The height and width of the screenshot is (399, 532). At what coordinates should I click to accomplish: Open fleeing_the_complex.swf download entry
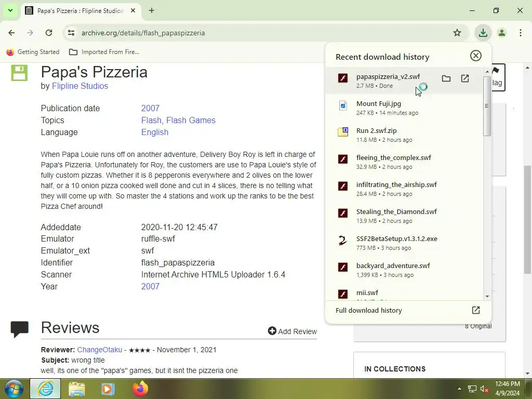[x=404, y=162]
